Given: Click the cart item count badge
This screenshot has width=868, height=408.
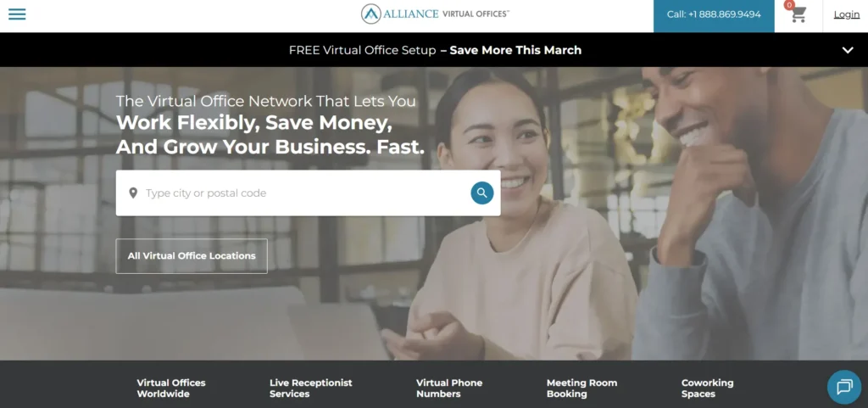Looking at the screenshot, I should [x=789, y=5].
